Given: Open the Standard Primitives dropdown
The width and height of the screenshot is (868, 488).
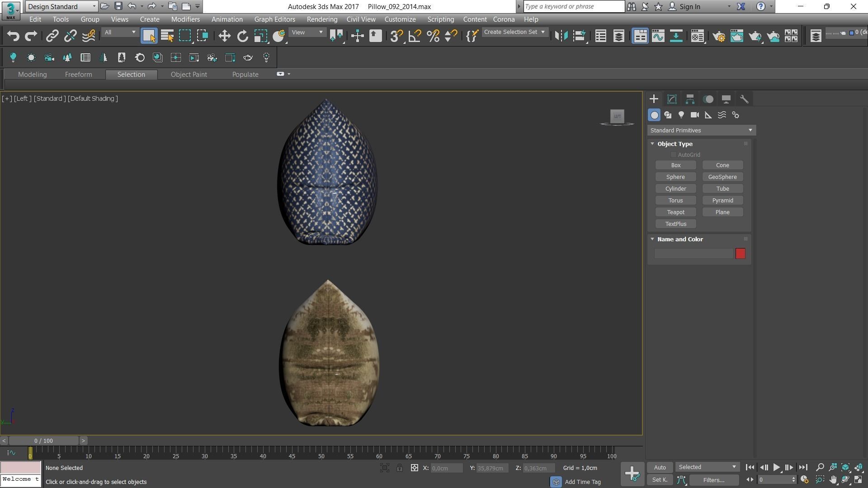Looking at the screenshot, I should click(x=701, y=131).
